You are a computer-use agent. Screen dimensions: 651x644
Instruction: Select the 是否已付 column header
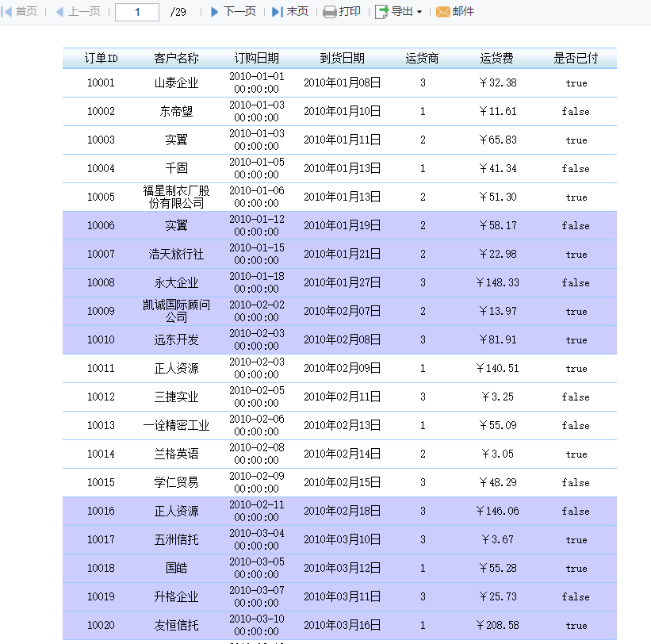pyautogui.click(x=576, y=58)
